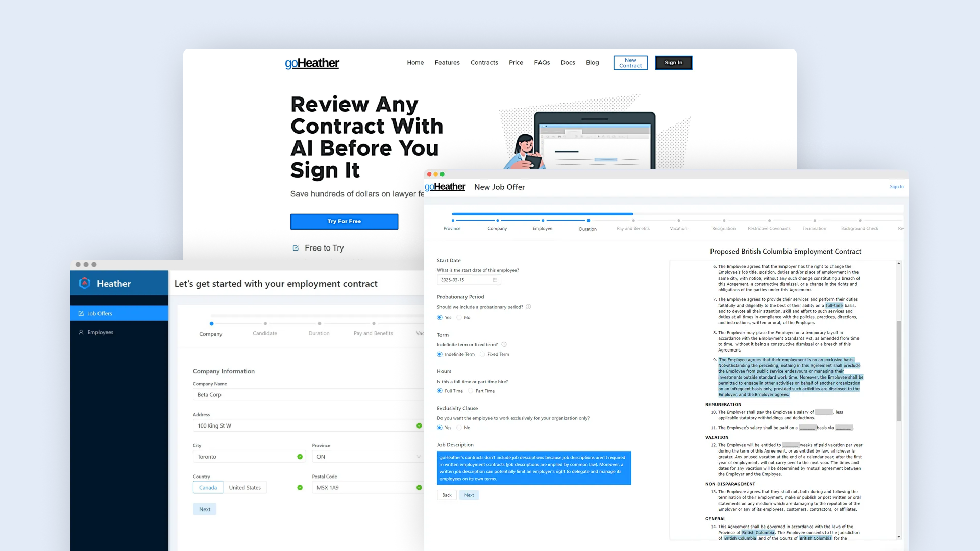
Task: Click the green checkmark icon beside Toronto
Action: pos(299,456)
